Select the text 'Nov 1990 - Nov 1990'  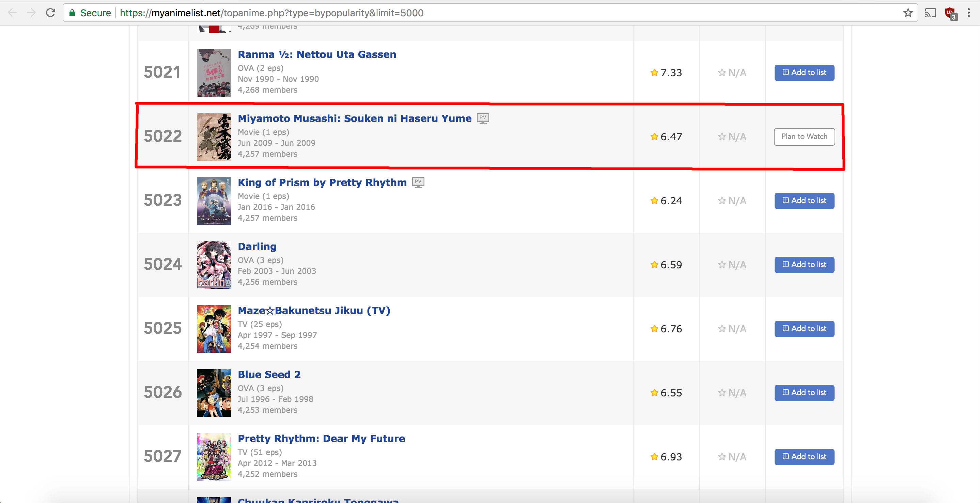(x=278, y=79)
